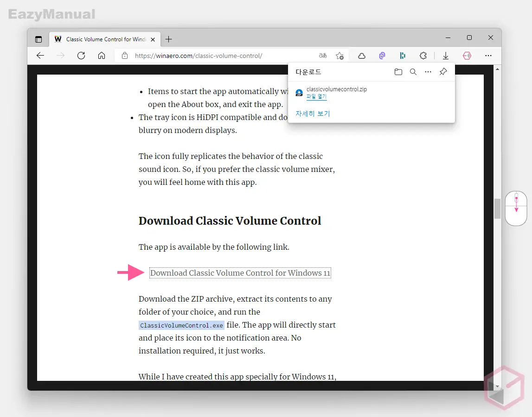Close the browser window
532x417 pixels.
coord(491,38)
